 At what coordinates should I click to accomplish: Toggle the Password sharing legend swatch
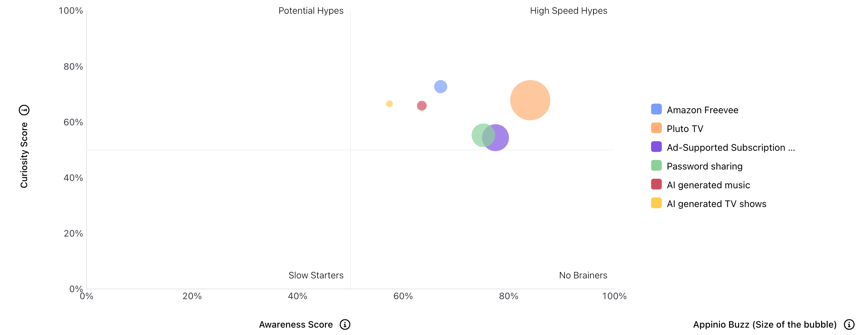[656, 165]
